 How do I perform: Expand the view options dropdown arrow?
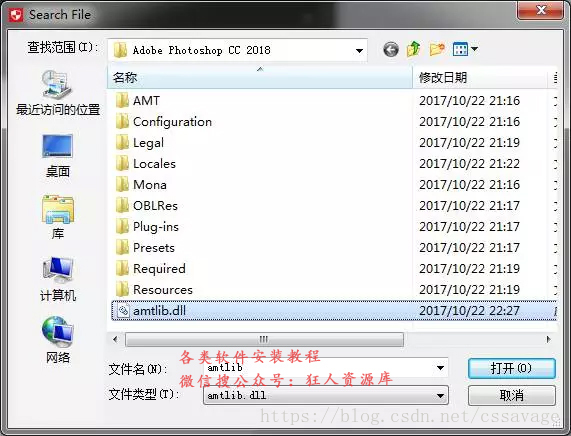[474, 48]
